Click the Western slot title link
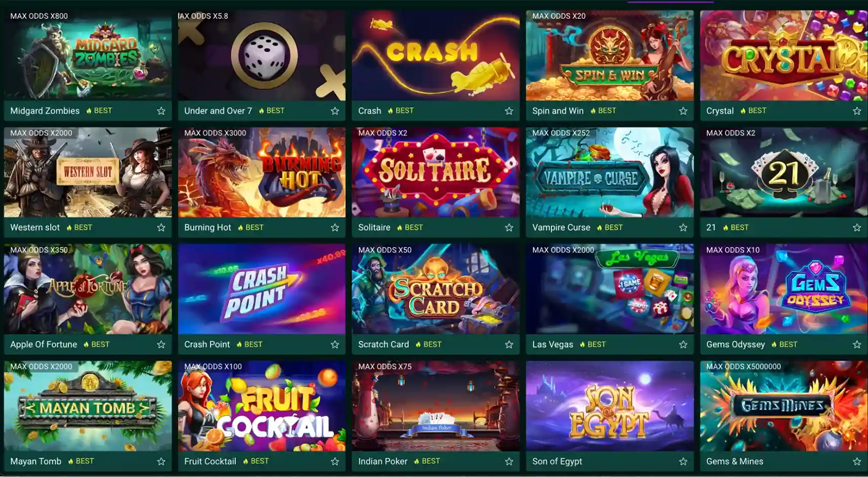Viewport: 868px width, 477px height. click(35, 227)
